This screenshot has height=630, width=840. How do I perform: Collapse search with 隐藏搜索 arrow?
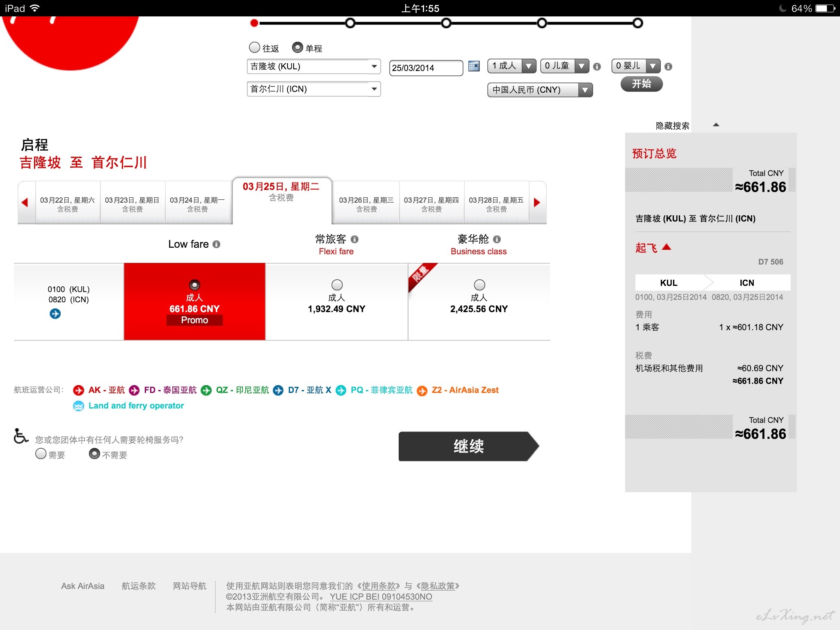(716, 125)
